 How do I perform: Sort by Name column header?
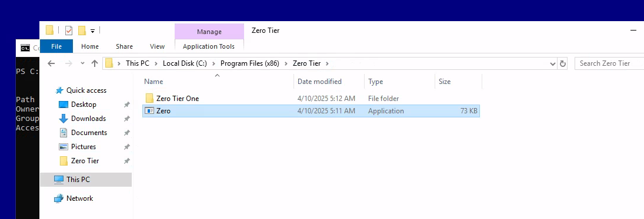pos(154,82)
